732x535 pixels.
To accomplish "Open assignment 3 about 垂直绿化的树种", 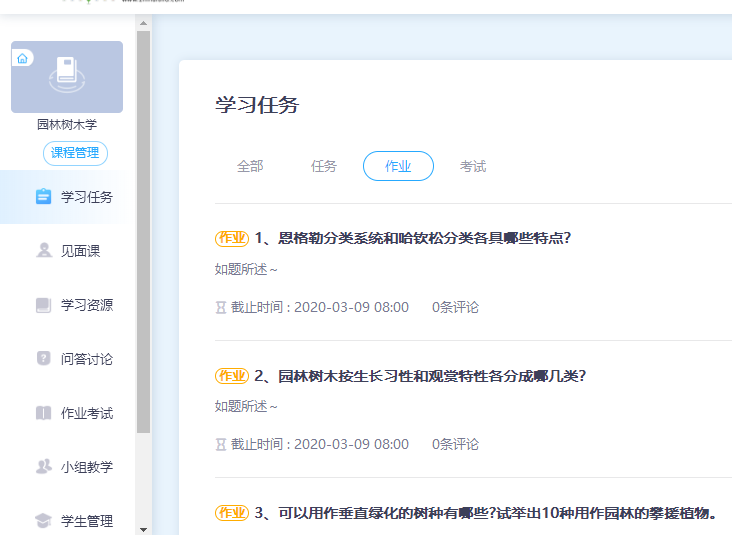I will [x=485, y=513].
